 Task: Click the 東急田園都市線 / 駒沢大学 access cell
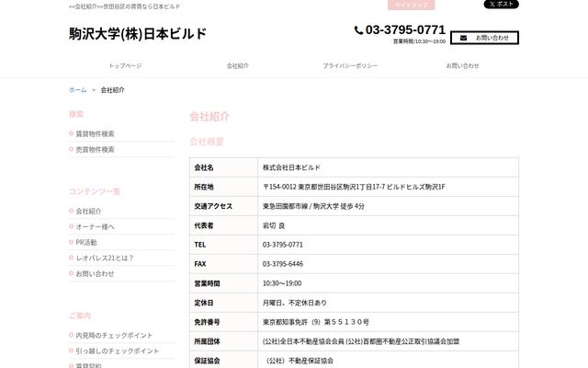(x=388, y=206)
